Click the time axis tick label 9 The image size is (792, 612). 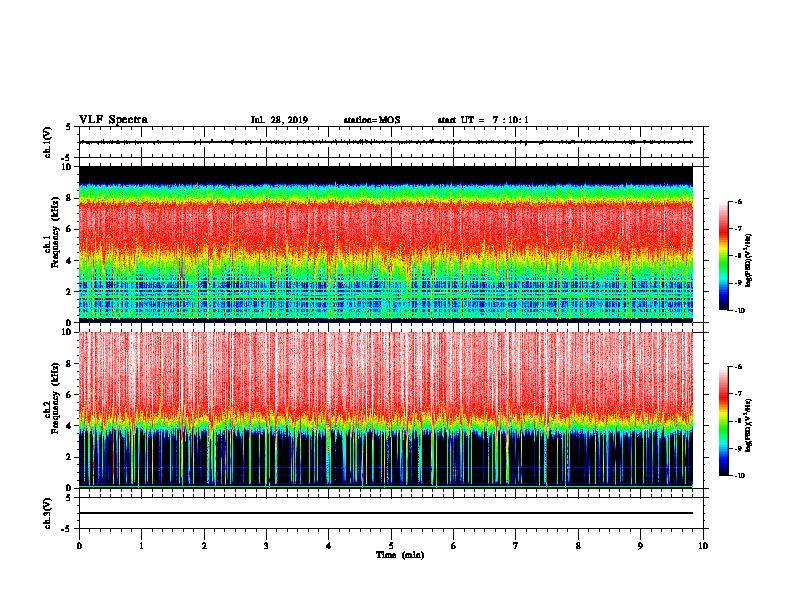(640, 546)
